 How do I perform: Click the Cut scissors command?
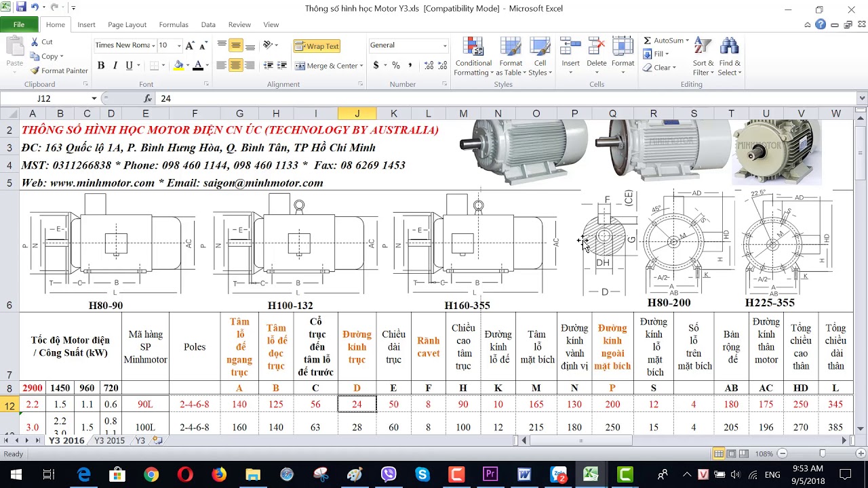click(41, 41)
